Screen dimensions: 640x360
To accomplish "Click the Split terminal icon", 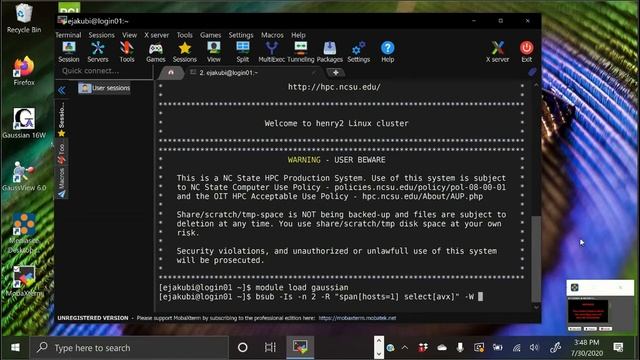I will click(242, 52).
